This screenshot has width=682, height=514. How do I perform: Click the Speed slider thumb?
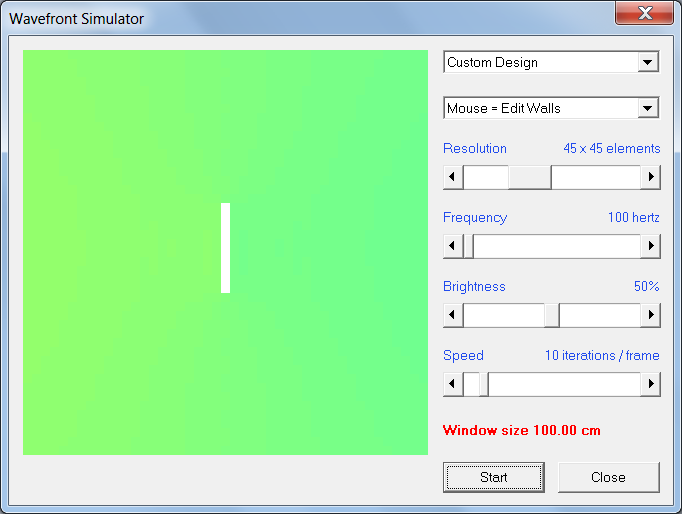[484, 384]
